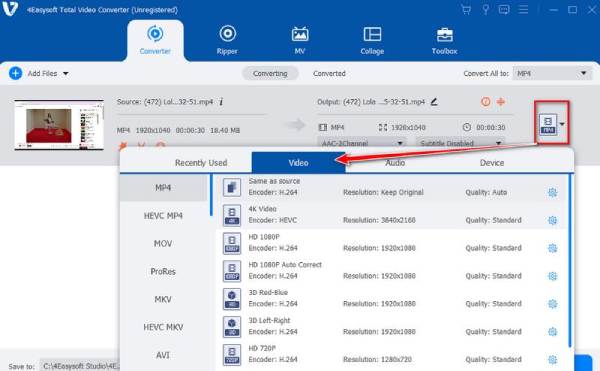Open the Convert All to MP4 dropdown
The image size is (600, 371).
coord(553,73)
